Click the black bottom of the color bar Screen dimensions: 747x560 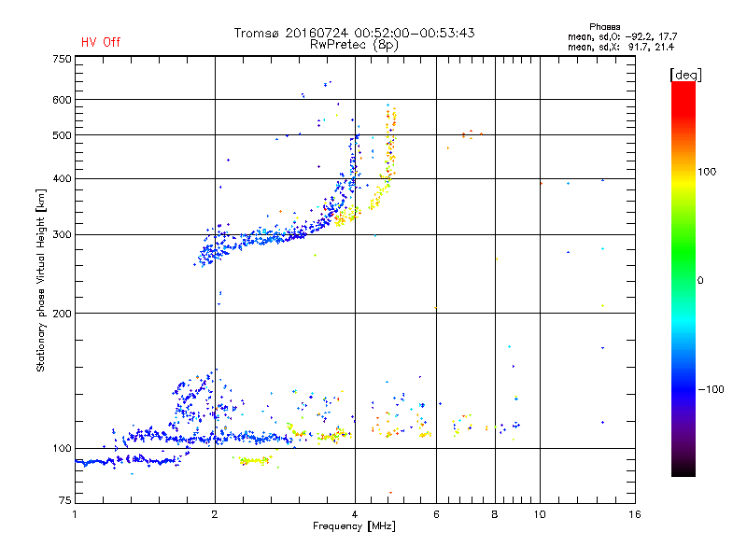click(x=684, y=469)
